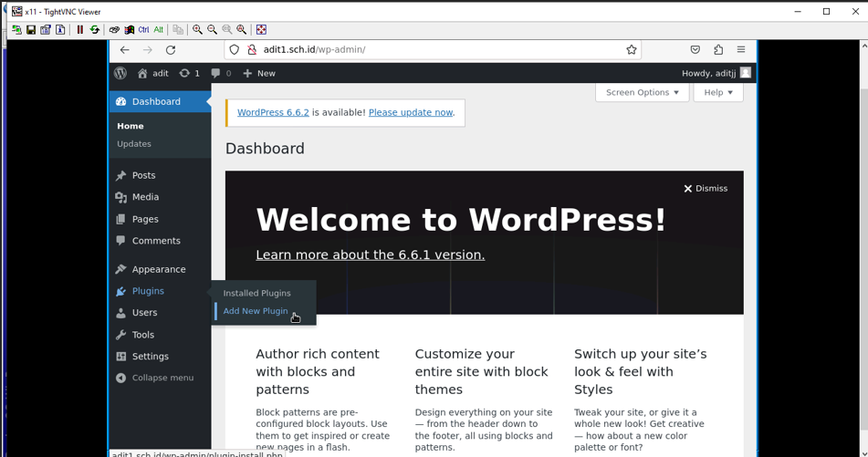The height and width of the screenshot is (457, 868).
Task: Expand the Help dropdown tab
Action: point(718,92)
